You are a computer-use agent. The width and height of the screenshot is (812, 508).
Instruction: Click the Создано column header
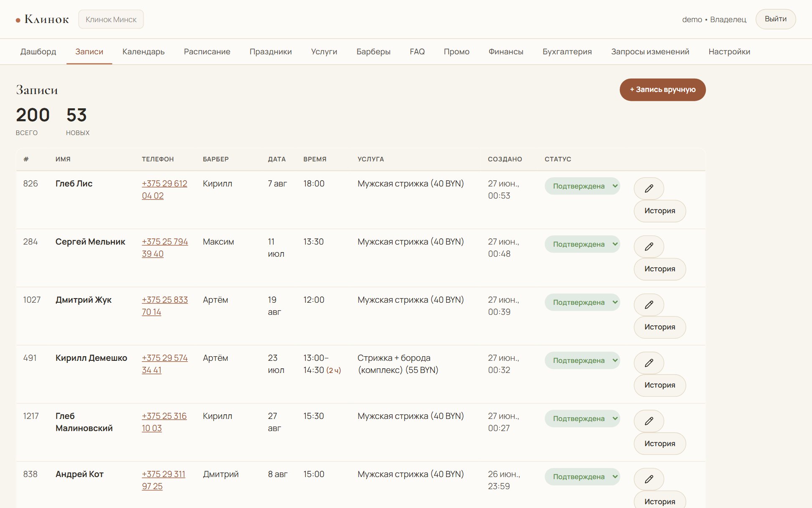click(x=505, y=159)
